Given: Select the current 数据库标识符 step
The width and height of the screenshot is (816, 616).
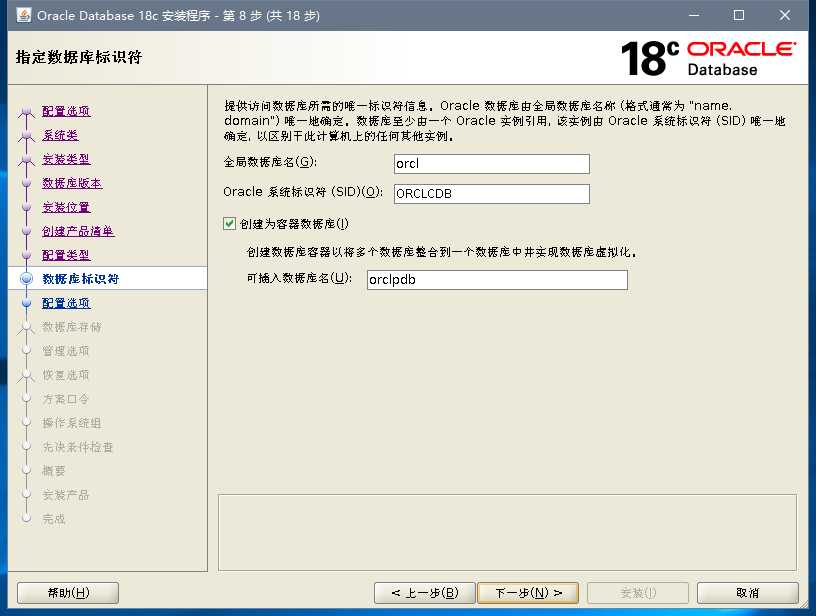Looking at the screenshot, I should (81, 279).
